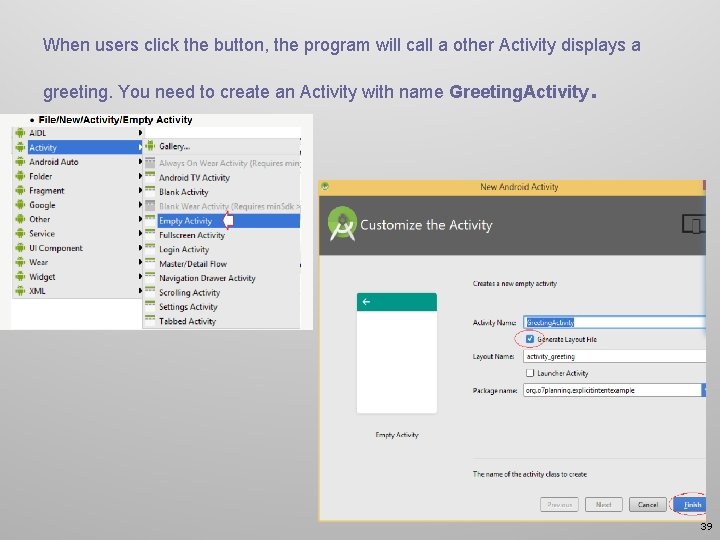720x540 pixels.
Task: Click the template icon beside Tabbed Activity
Action: click(150, 321)
